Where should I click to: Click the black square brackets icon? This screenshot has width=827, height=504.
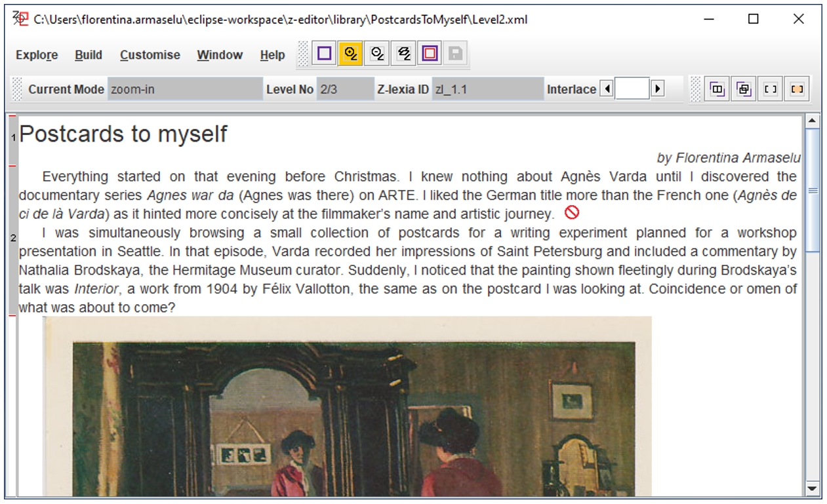(770, 89)
